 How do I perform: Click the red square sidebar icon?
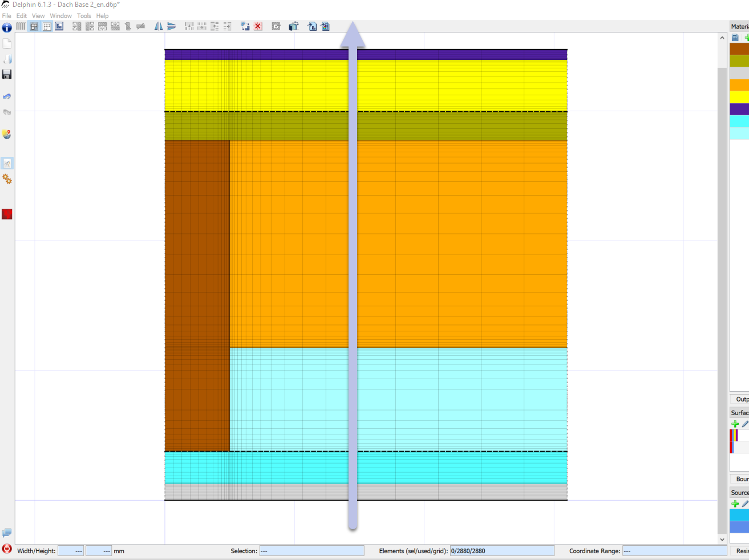point(7,214)
